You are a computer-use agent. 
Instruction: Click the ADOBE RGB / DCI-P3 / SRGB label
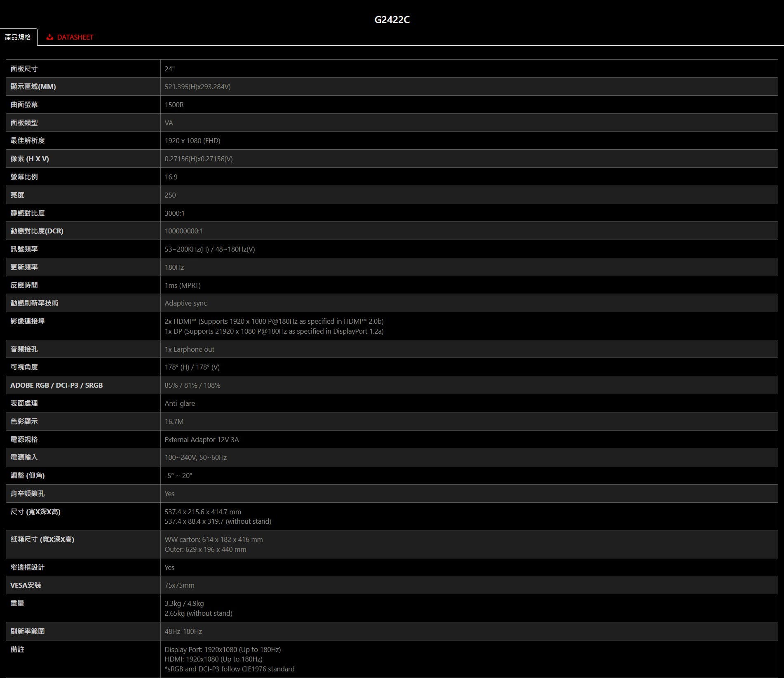coord(56,385)
